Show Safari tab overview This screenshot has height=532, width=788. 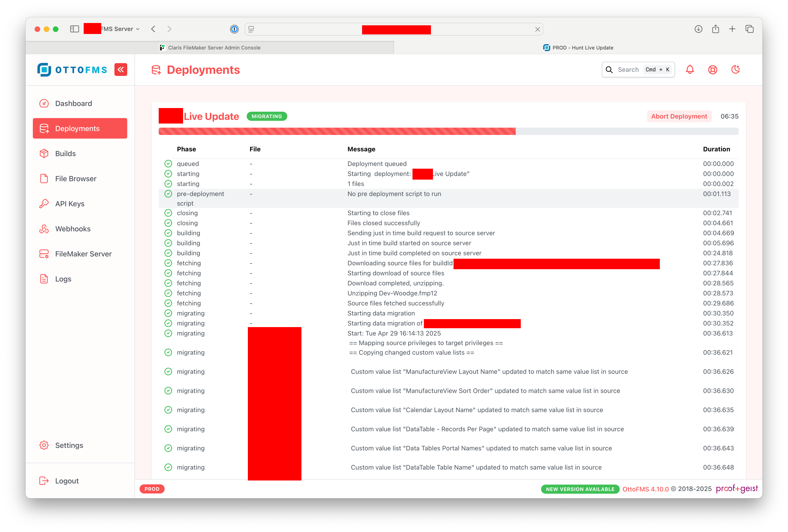(x=749, y=29)
